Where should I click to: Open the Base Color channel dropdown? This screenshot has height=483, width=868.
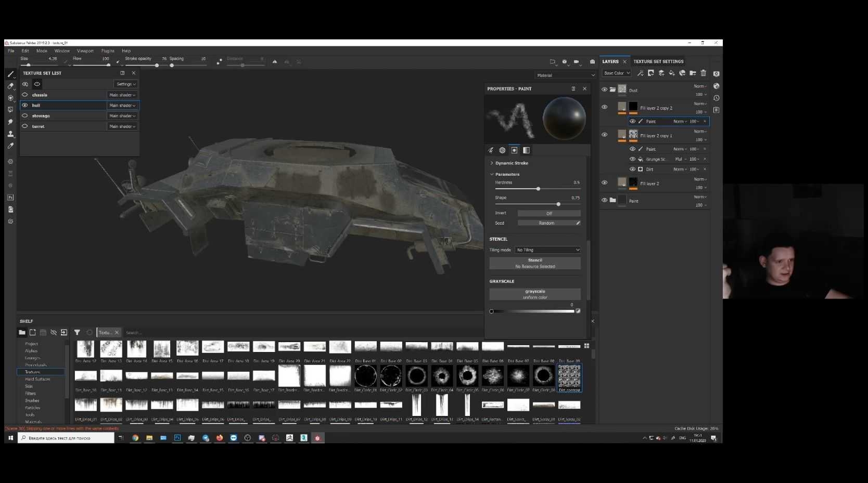pyautogui.click(x=617, y=73)
